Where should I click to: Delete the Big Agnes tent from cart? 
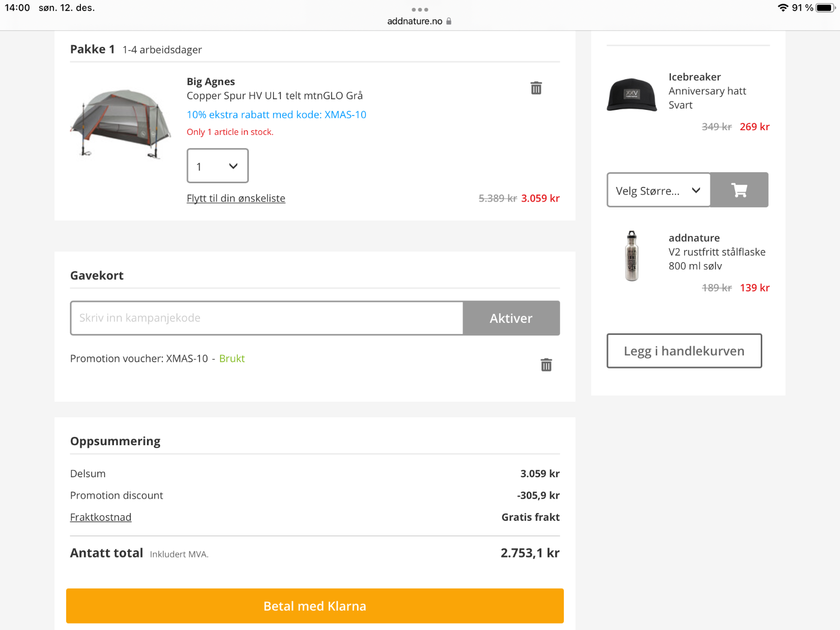(536, 88)
